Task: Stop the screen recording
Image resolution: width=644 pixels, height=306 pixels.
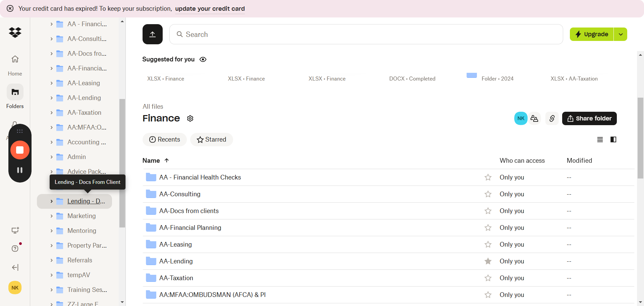Action: pos(20,150)
